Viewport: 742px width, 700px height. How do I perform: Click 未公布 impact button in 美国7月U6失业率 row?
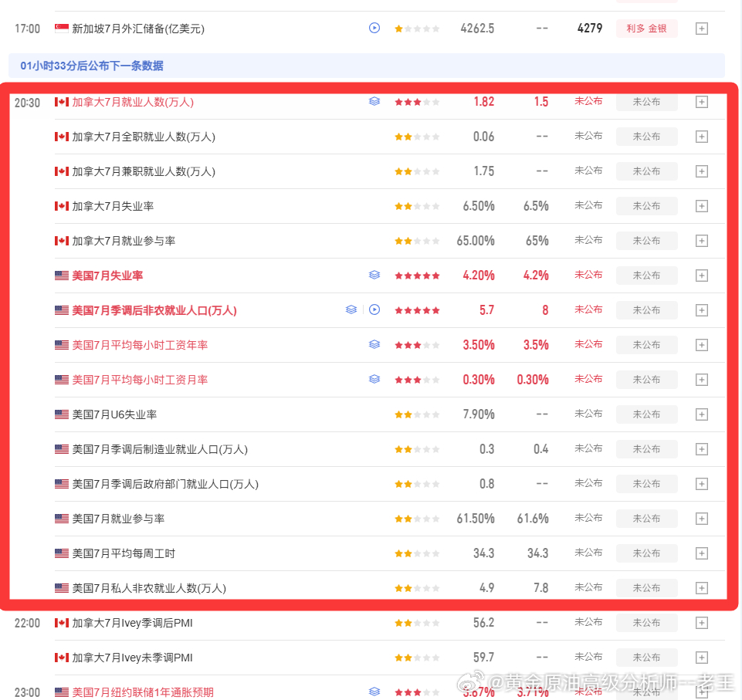click(646, 414)
